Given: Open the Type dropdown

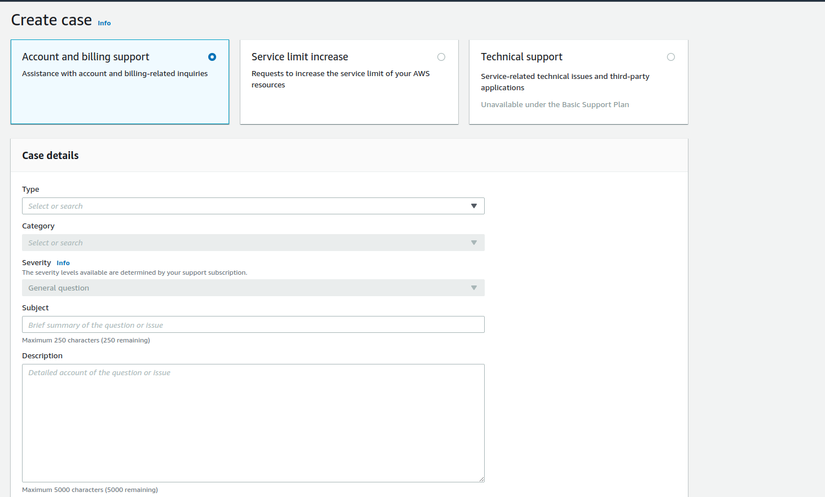Looking at the screenshot, I should 253,206.
